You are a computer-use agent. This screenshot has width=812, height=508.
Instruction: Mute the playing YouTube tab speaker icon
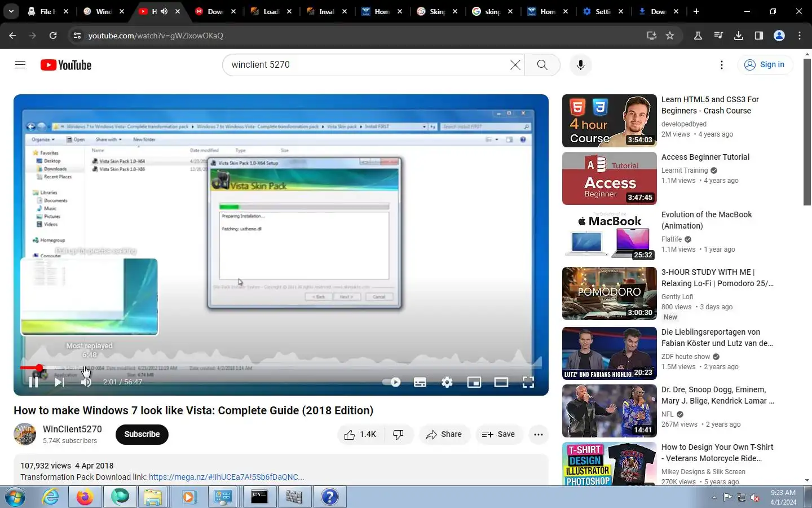pyautogui.click(x=164, y=11)
